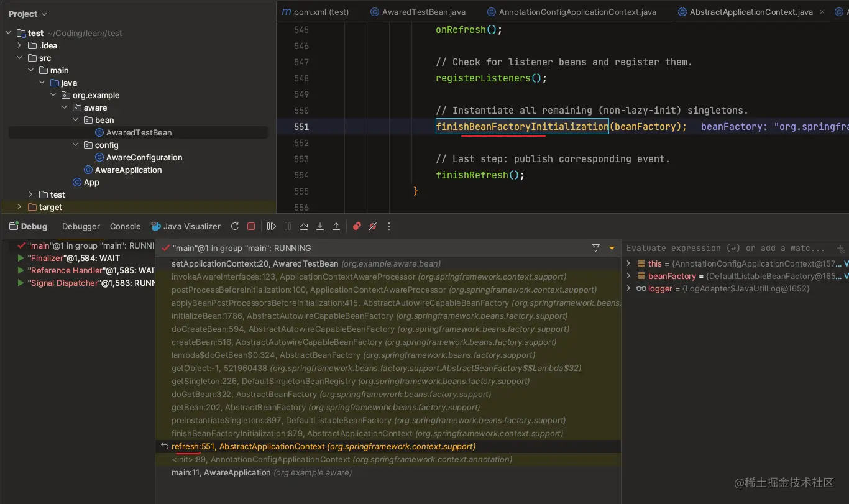Resume program execution

(x=272, y=227)
